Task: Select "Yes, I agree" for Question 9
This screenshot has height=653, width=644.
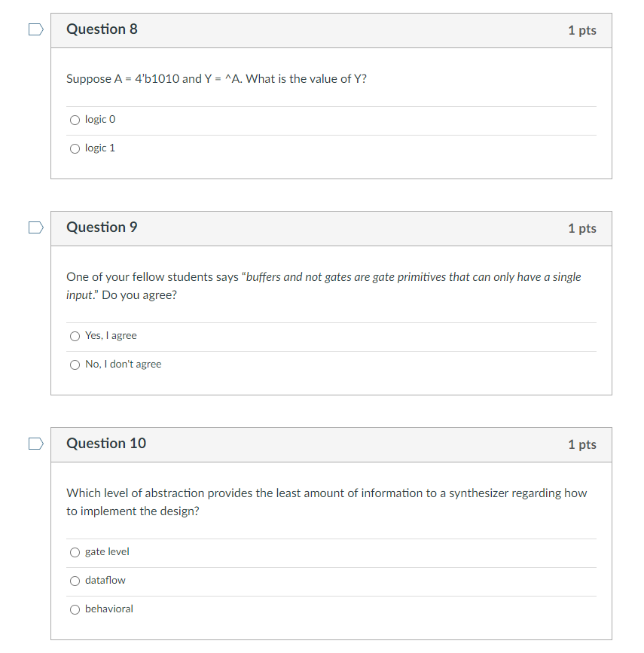Action: pyautogui.click(x=75, y=336)
